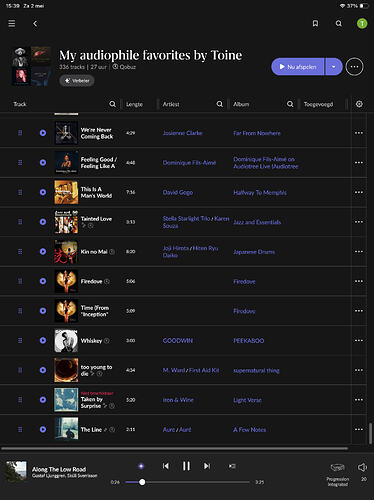Image resolution: width=374 pixels, height=500 pixels.
Task: Pause the currently playing track
Action: coord(186,466)
